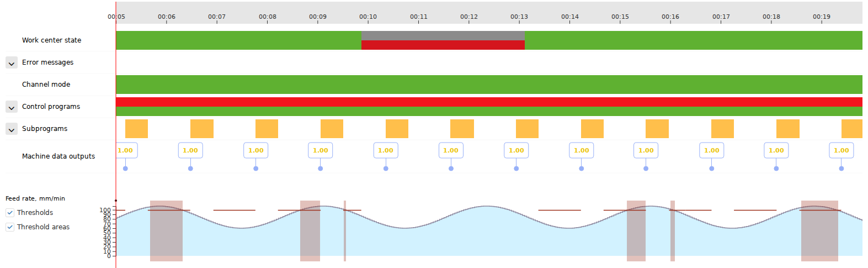Select the 00:12 timeline tick label
The height and width of the screenshot is (268, 868).
coord(469,17)
